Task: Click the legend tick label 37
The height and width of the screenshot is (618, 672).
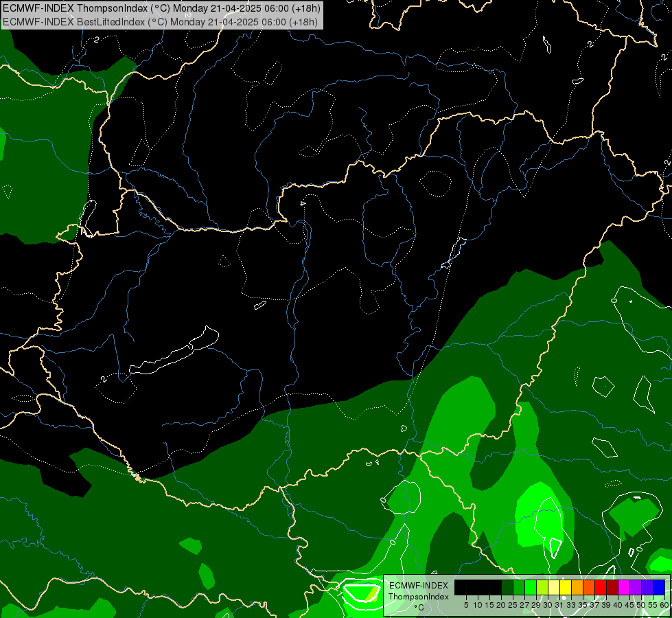Action: pyautogui.click(x=595, y=605)
